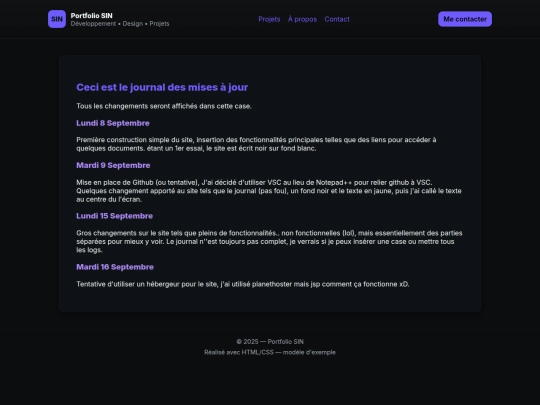Image resolution: width=540 pixels, height=405 pixels.
Task: Click the Lundi 15 Septembre heading
Action: [x=114, y=216]
